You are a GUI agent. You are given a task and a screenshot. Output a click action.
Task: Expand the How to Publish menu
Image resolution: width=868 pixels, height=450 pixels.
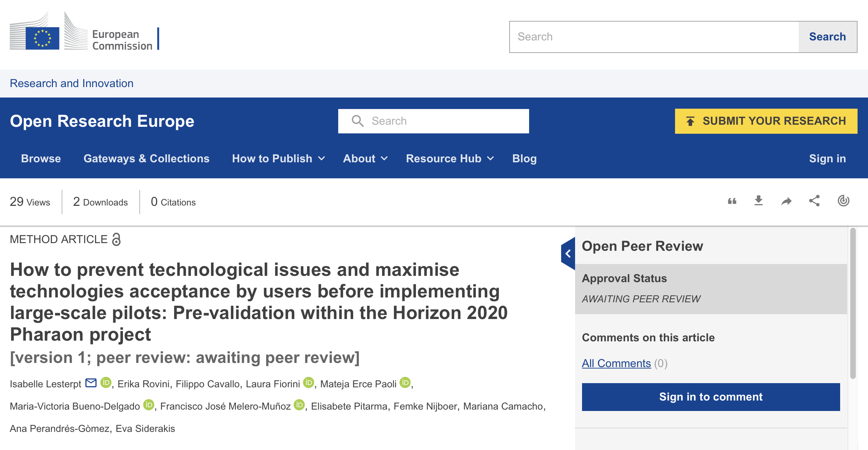pyautogui.click(x=279, y=158)
